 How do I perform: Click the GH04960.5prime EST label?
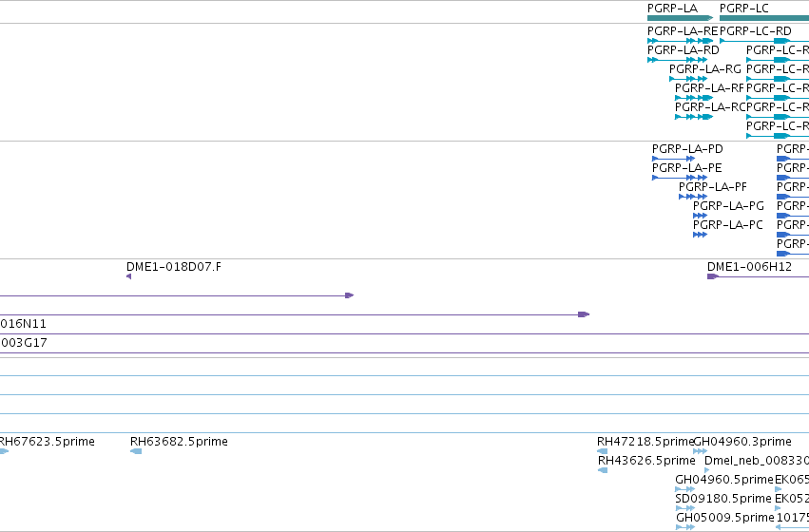coord(724,480)
